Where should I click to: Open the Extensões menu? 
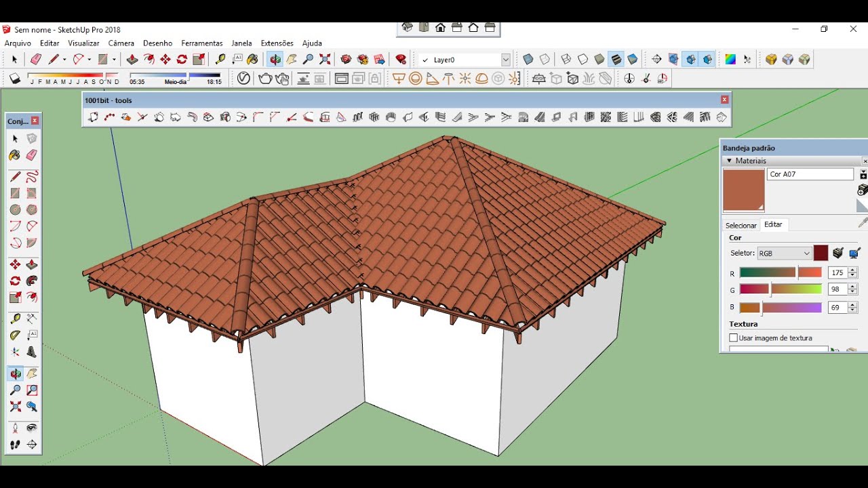pos(277,43)
